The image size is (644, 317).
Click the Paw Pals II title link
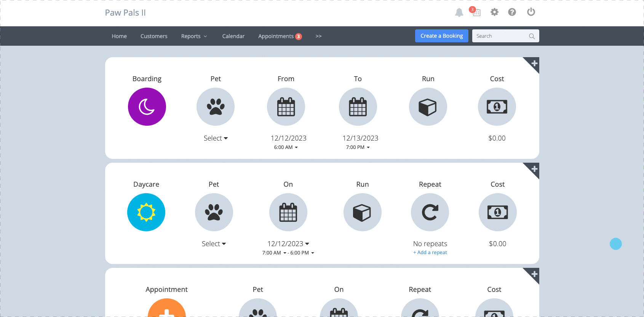click(x=125, y=13)
